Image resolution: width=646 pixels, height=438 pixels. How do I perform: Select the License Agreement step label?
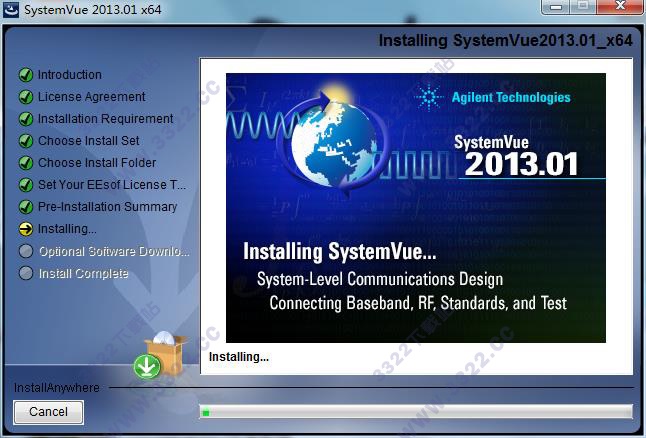(x=91, y=97)
